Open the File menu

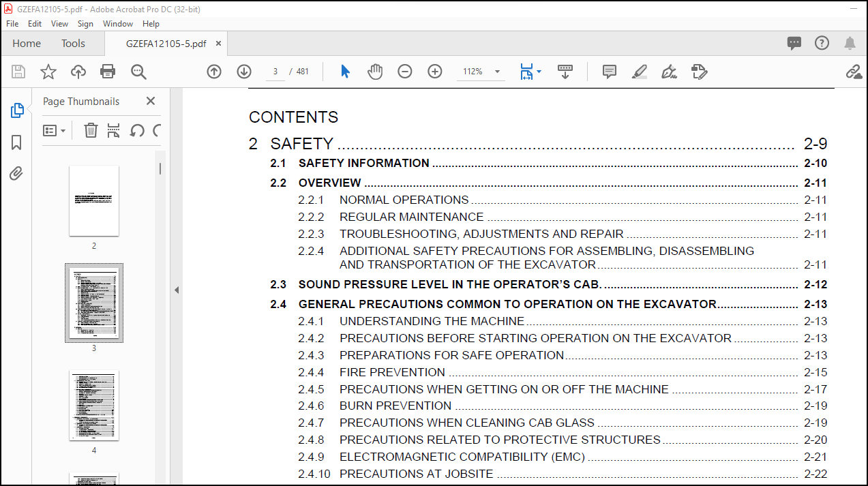point(12,23)
